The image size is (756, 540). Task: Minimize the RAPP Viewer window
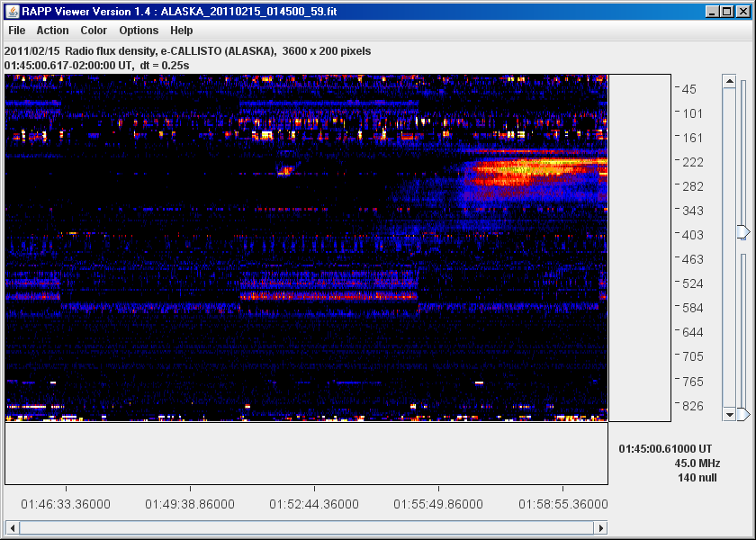click(713, 12)
